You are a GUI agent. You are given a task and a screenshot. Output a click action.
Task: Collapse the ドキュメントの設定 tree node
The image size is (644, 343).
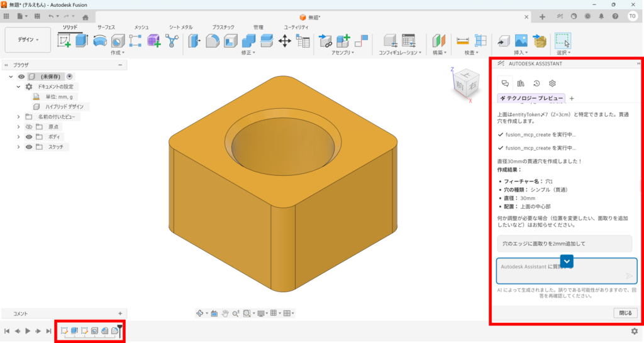point(18,86)
